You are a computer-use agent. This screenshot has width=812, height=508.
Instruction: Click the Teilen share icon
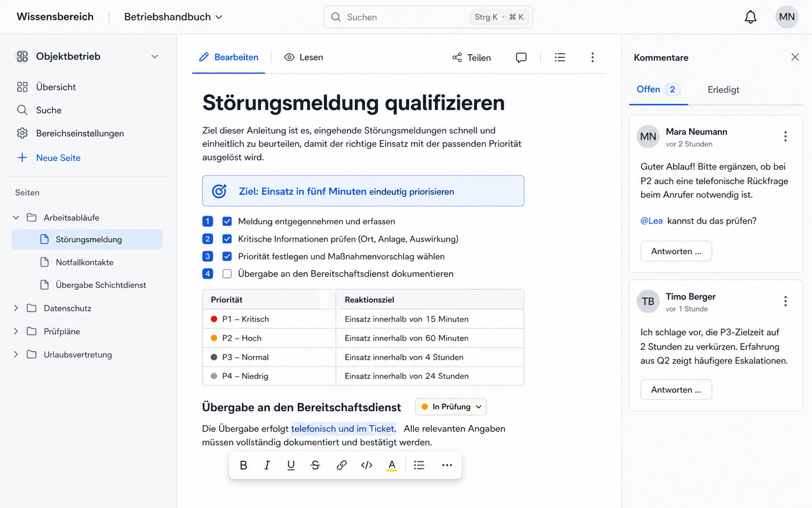pyautogui.click(x=457, y=57)
